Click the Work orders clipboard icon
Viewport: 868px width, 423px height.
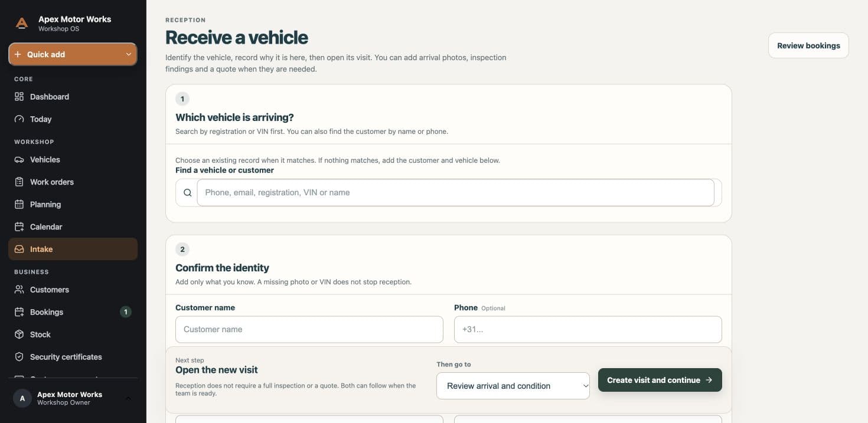(19, 182)
